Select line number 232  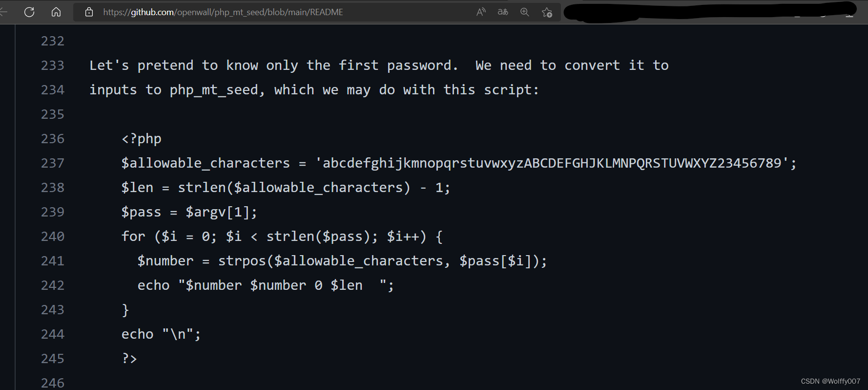click(53, 41)
